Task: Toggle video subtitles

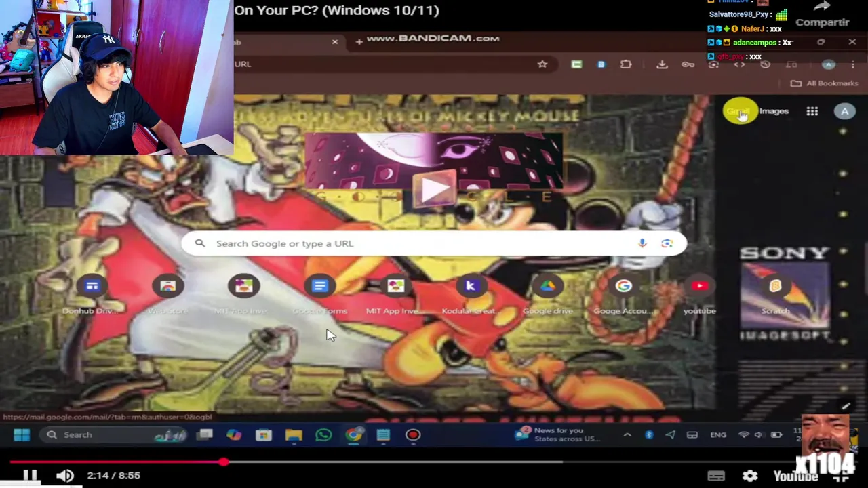Action: tap(716, 476)
